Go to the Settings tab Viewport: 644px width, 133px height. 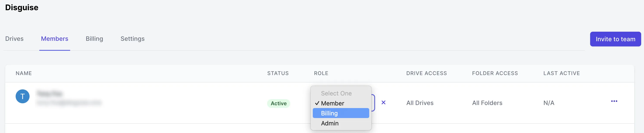point(132,39)
